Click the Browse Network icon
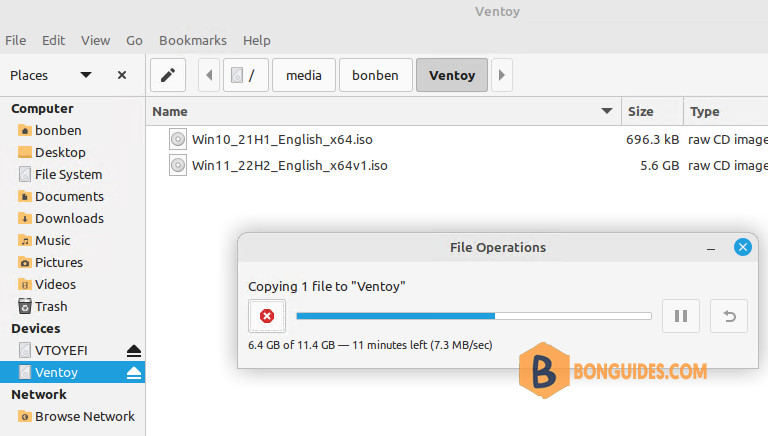This screenshot has height=436, width=768. pyautogui.click(x=24, y=416)
